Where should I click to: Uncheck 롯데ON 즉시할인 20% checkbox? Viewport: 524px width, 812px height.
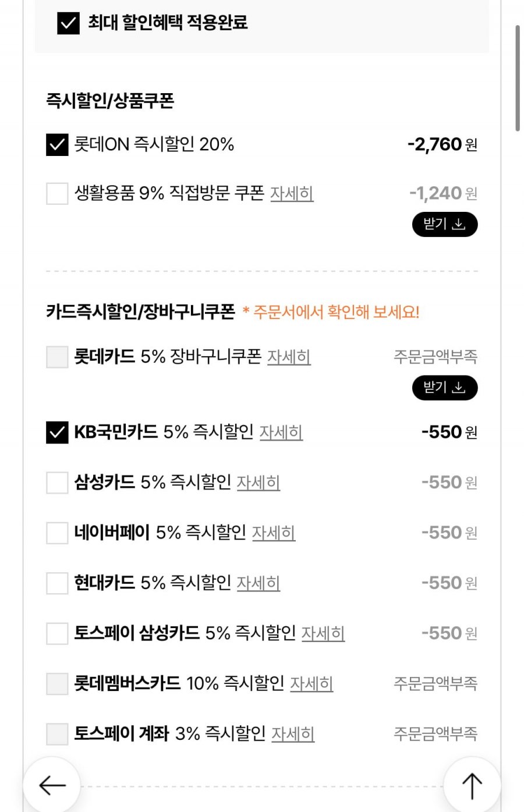pyautogui.click(x=57, y=144)
